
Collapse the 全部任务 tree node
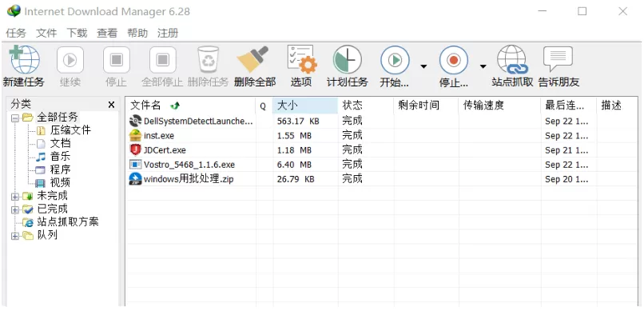(15, 118)
